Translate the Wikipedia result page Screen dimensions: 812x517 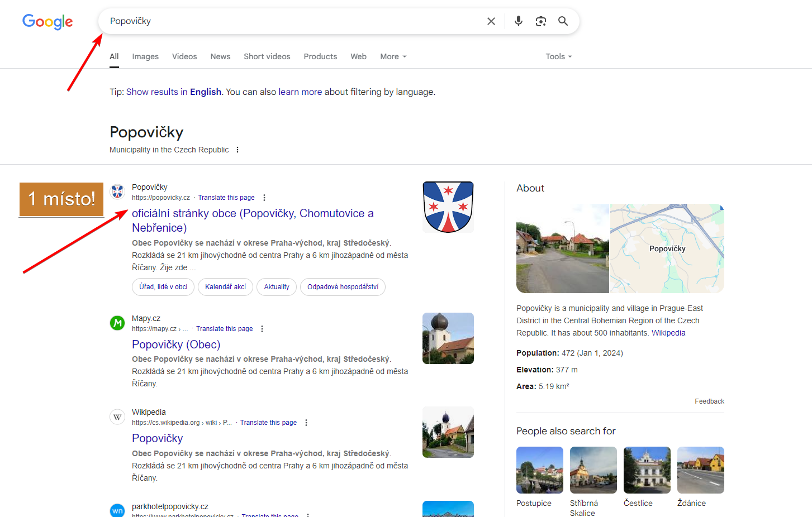(268, 423)
